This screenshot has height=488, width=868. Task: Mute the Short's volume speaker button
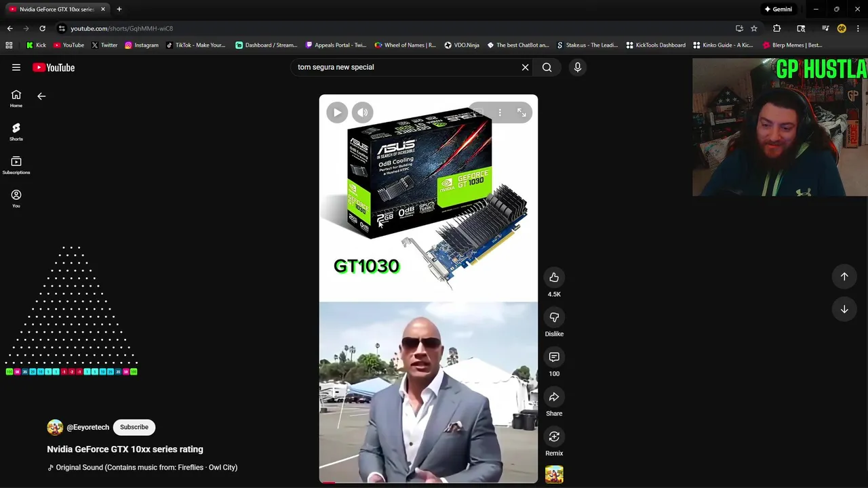pos(363,113)
